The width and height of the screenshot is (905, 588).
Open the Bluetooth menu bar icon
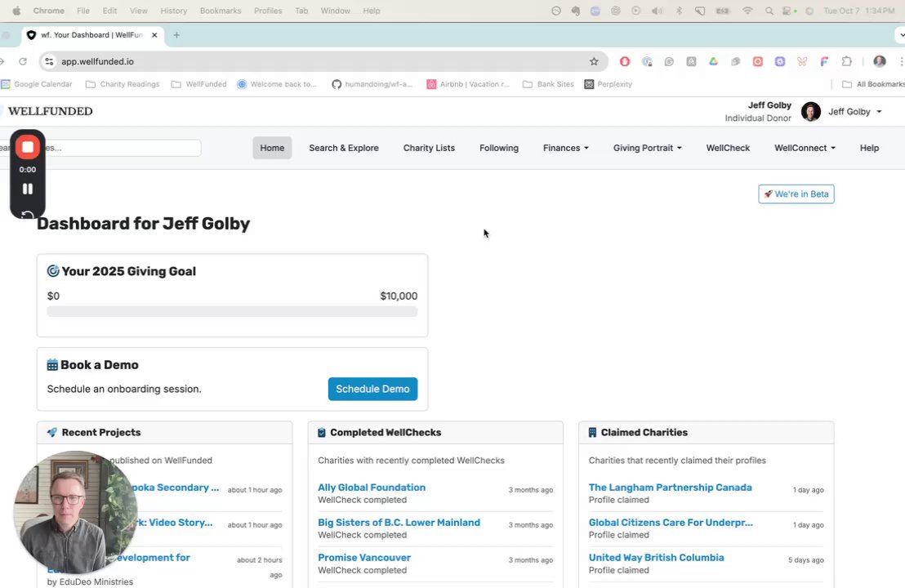(x=680, y=11)
